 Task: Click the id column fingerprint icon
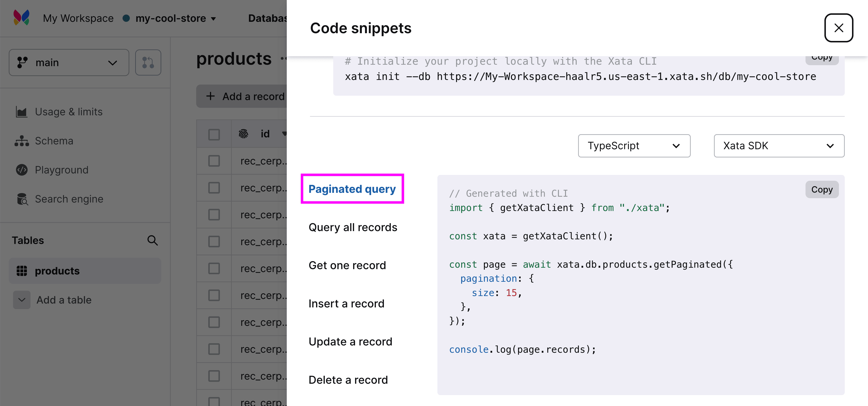click(x=243, y=134)
